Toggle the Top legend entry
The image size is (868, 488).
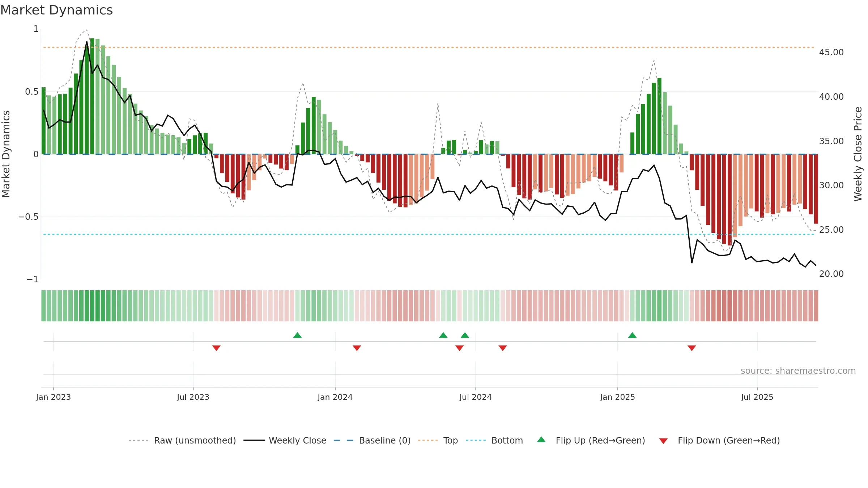coord(438,440)
